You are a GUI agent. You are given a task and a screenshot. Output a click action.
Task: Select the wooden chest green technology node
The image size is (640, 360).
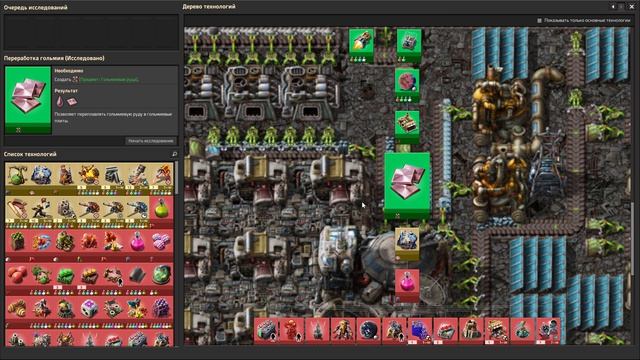[x=407, y=127]
